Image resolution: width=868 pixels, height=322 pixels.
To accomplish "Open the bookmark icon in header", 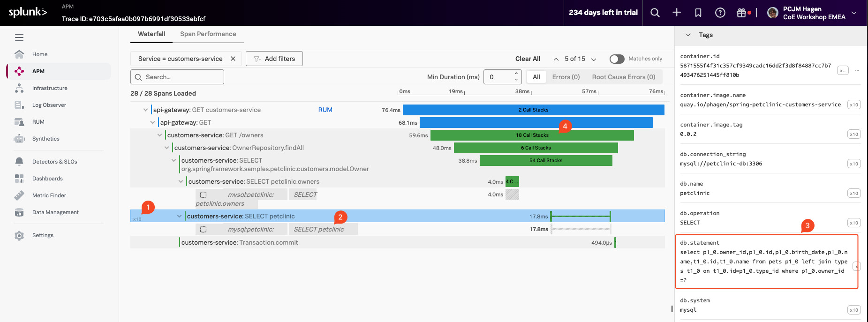I will 698,13.
